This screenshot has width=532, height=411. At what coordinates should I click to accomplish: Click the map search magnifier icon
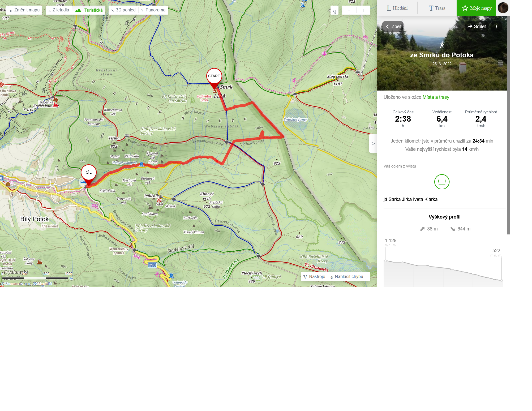pyautogui.click(x=334, y=11)
